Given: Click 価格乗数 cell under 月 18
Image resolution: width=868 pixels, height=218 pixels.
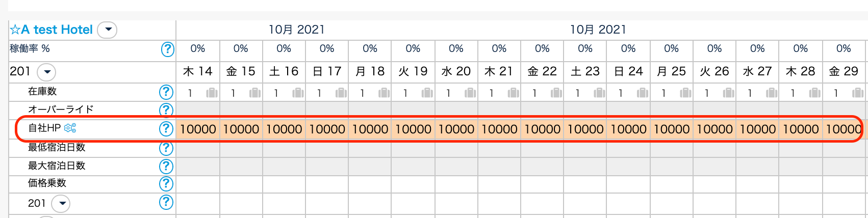Looking at the screenshot, I should [x=370, y=184].
